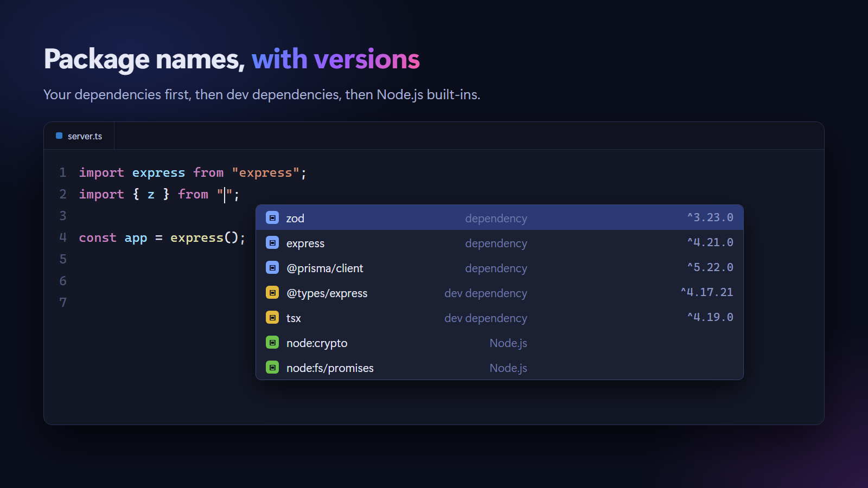Click 'dependency' label in zod row
Image resolution: width=868 pixels, height=488 pixels.
(496, 219)
